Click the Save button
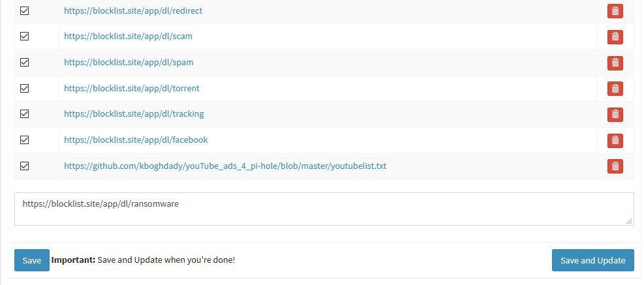644x285 pixels. click(31, 260)
